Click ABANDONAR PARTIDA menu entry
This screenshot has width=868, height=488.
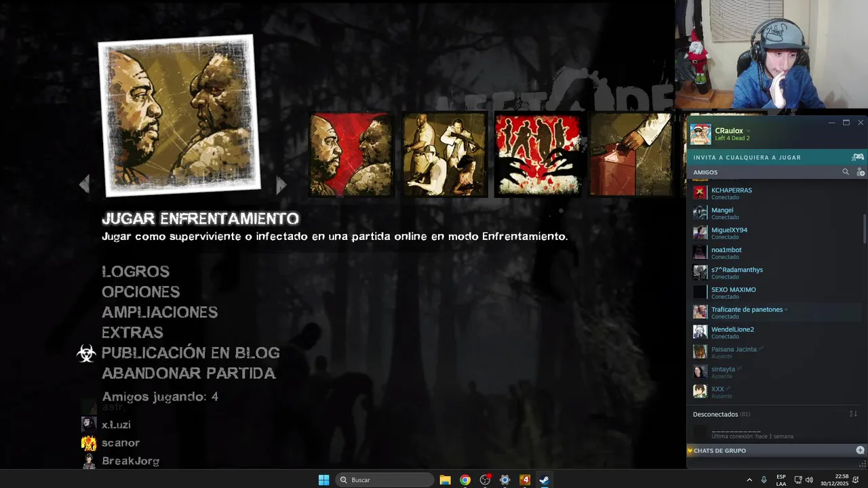(x=189, y=373)
